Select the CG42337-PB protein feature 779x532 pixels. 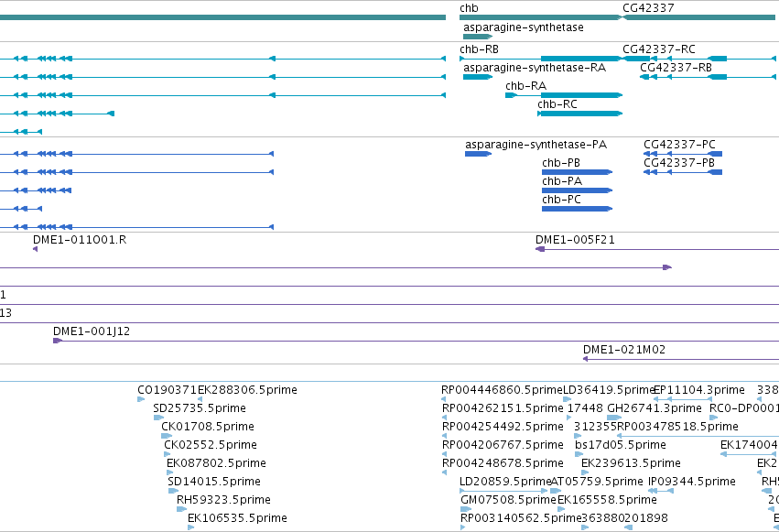click(x=683, y=172)
